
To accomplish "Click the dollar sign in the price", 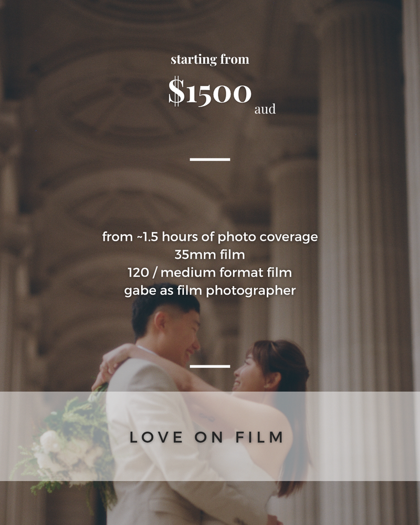I will 176,91.
